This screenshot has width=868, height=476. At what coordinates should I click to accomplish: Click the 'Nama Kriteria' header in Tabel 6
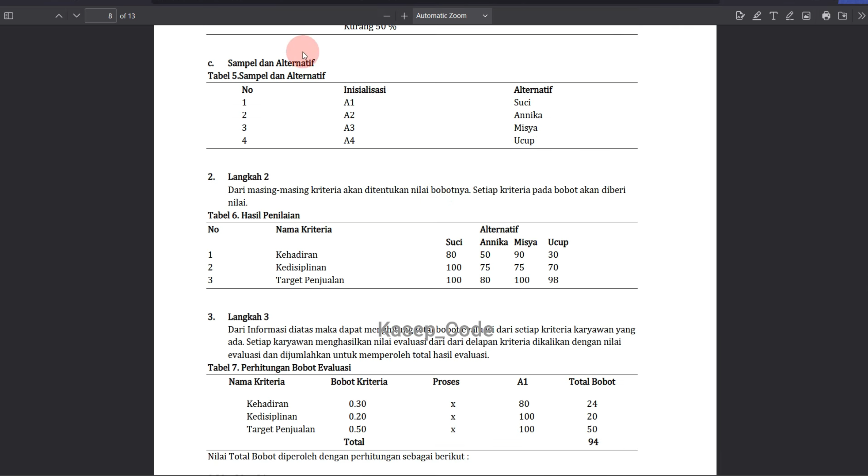click(303, 230)
